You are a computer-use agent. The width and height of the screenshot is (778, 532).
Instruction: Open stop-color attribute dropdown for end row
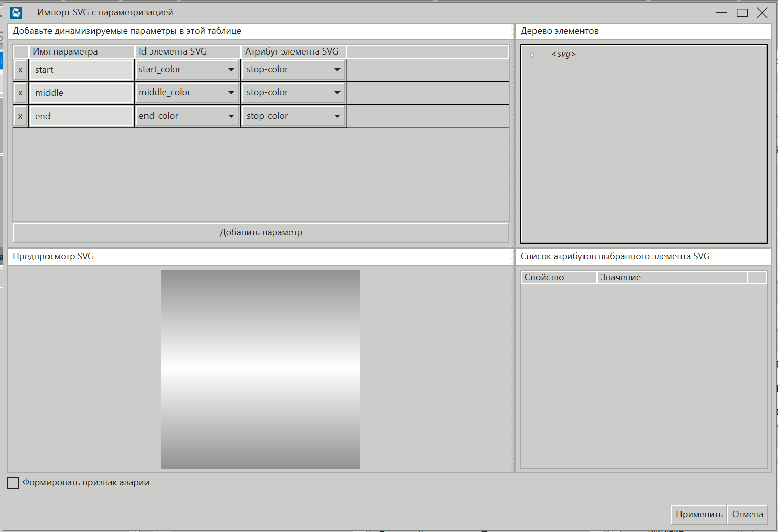[337, 116]
